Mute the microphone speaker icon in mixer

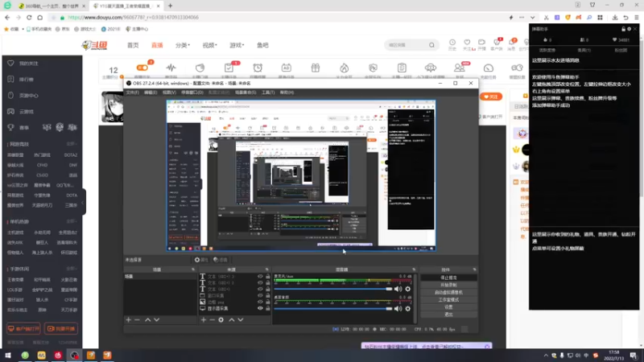pos(398,289)
